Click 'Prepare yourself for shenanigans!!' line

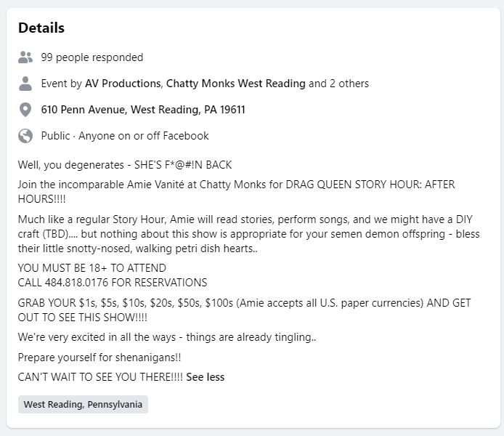pos(99,358)
